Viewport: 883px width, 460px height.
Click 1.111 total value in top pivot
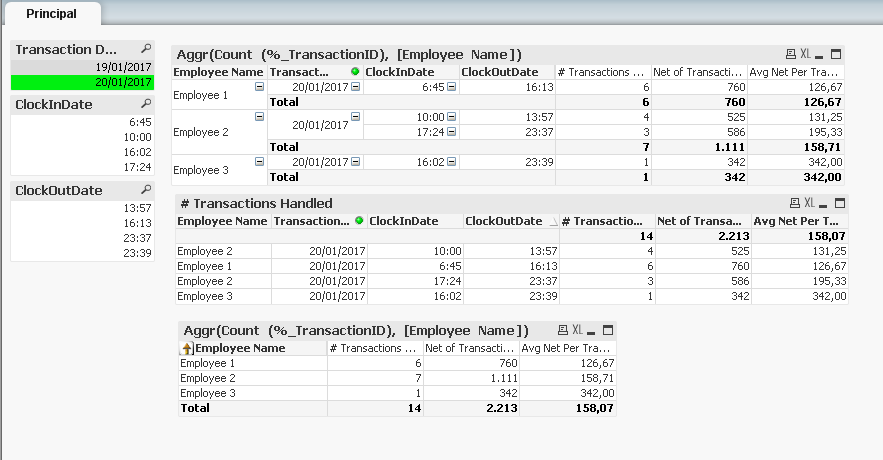tap(699, 147)
